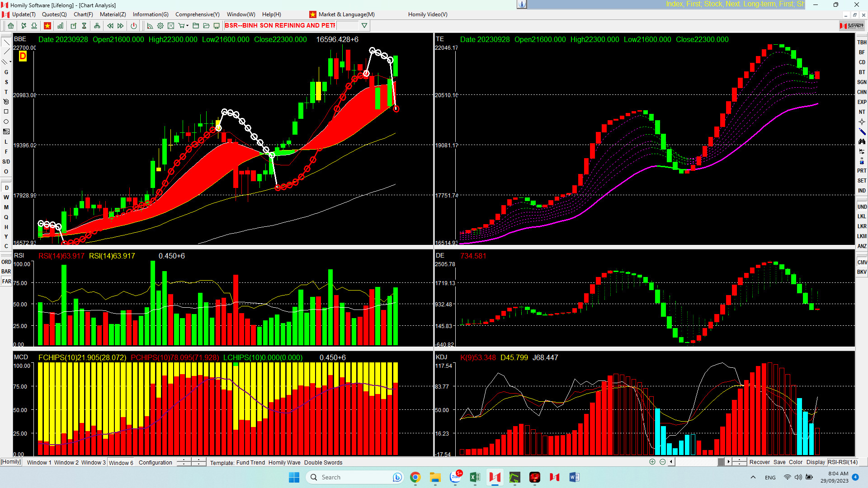Screen dimensions: 868x488
Task: Open the Comprehensive(Y) menu
Action: coord(197,14)
